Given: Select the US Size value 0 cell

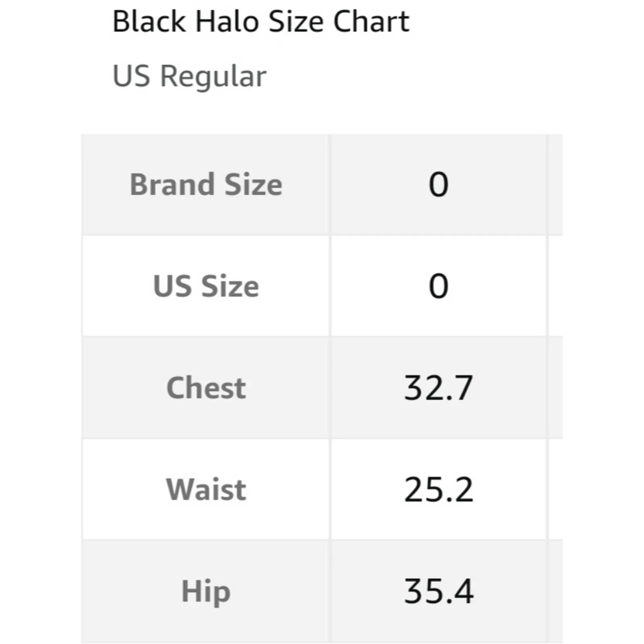Looking at the screenshot, I should (x=438, y=286).
